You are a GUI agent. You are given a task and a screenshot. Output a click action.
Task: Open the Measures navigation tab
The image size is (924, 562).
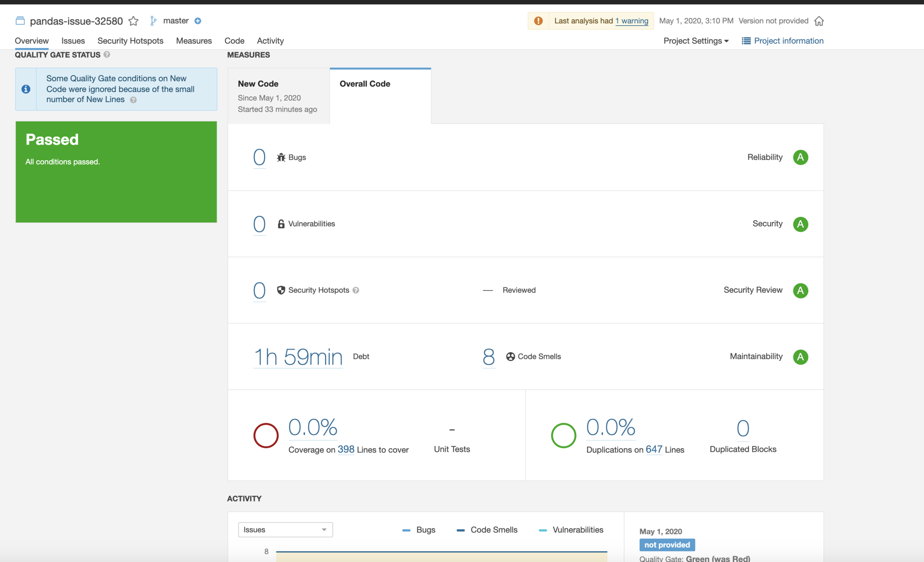(194, 41)
